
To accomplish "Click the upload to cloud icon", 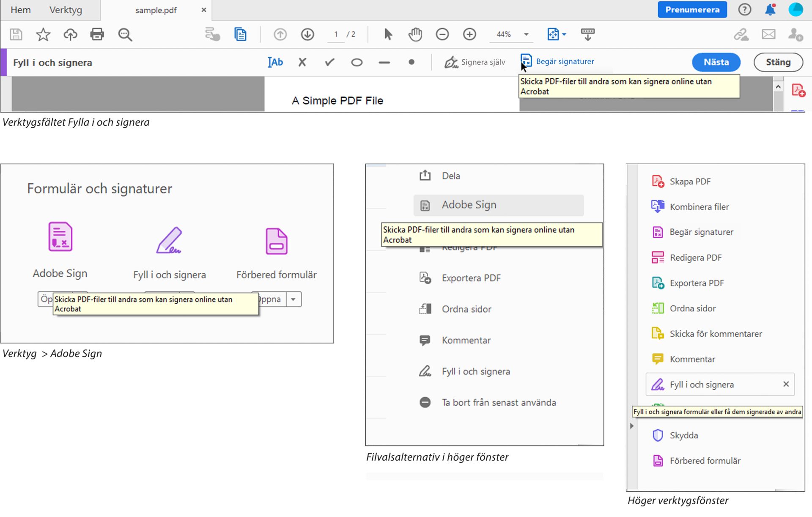I will coord(70,34).
